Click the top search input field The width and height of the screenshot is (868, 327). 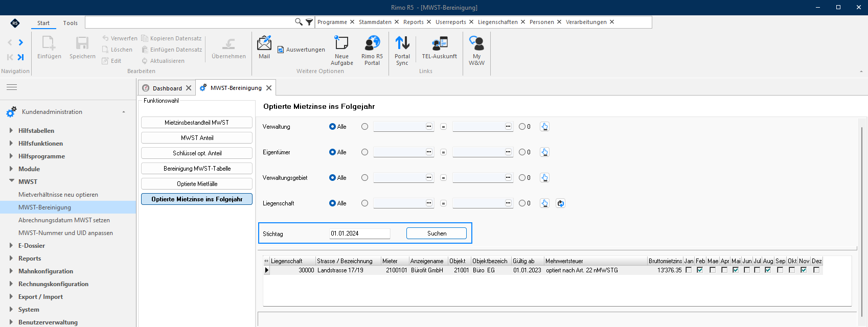point(190,22)
